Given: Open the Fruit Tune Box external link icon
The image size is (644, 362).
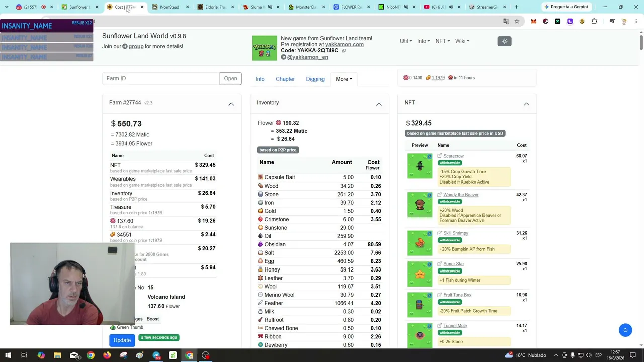Looking at the screenshot, I should [440, 295].
